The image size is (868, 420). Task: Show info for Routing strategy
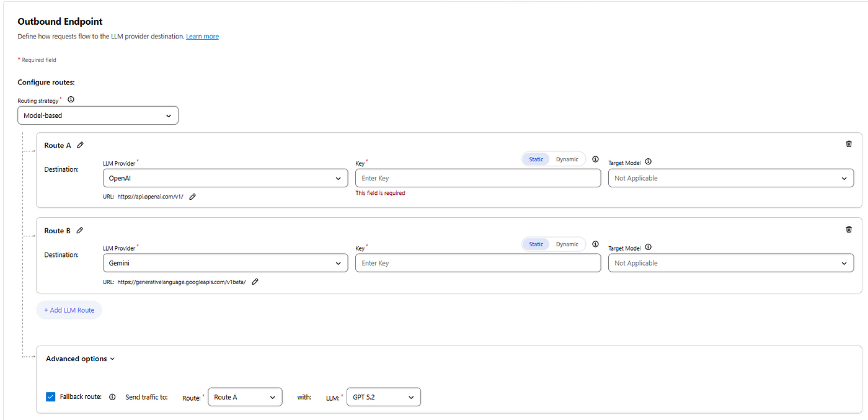[71, 99]
